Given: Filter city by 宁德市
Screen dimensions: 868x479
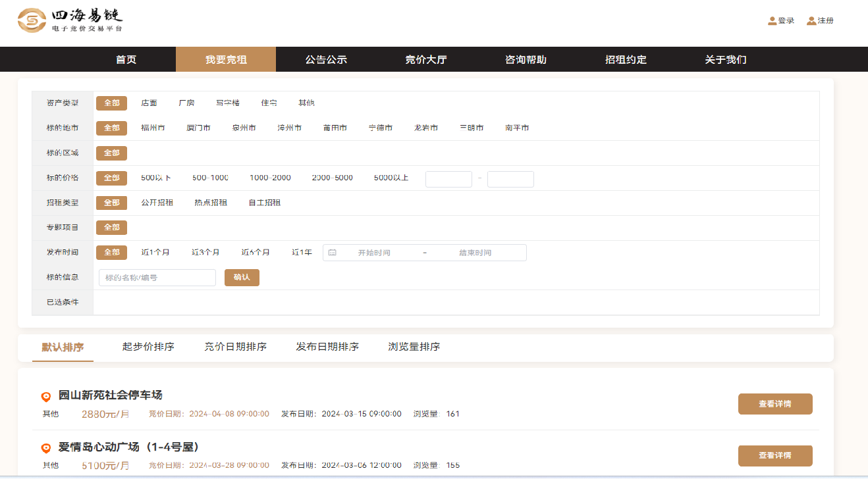Looking at the screenshot, I should (x=380, y=128).
